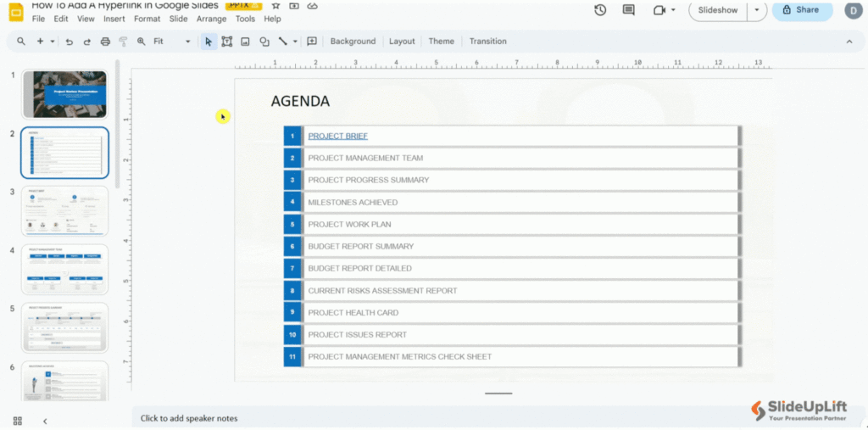Select slide 6 thumbnail
Viewport: 868px width, 430px height.
click(64, 381)
